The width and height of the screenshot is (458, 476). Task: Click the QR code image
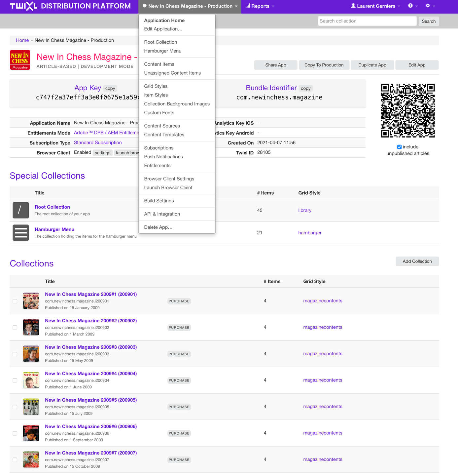[408, 110]
